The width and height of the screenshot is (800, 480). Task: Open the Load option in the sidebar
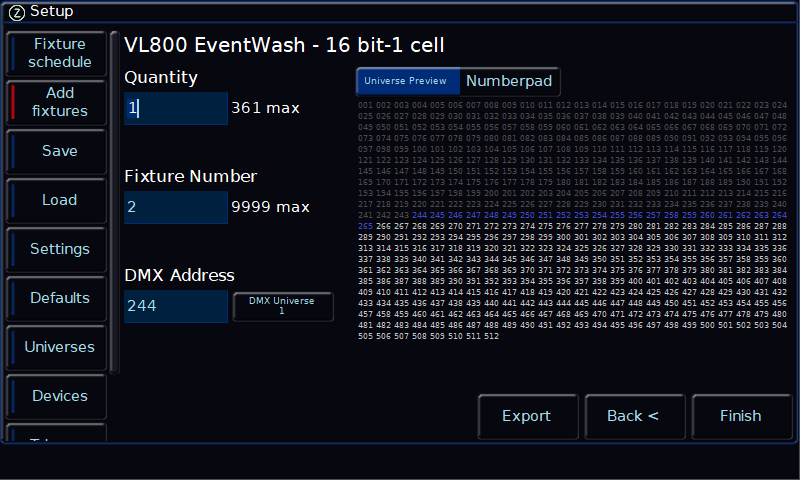coord(56,200)
